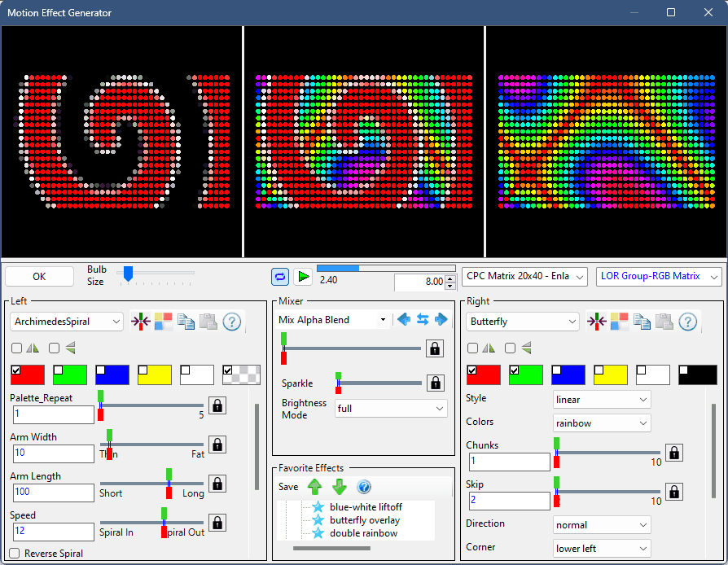
Task: Open the LOR Group-RGB Matrix dropdown
Action: click(x=659, y=277)
